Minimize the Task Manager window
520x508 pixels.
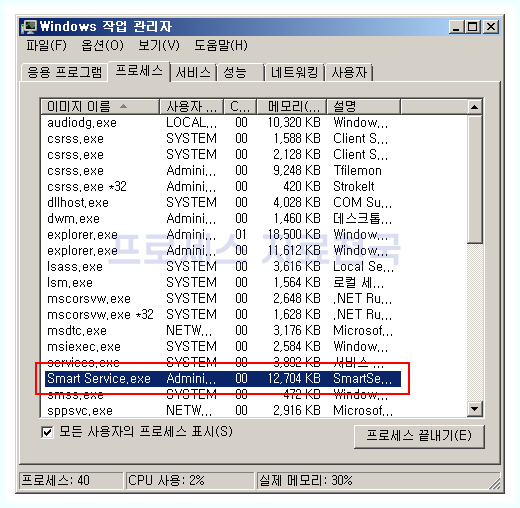pos(456,27)
